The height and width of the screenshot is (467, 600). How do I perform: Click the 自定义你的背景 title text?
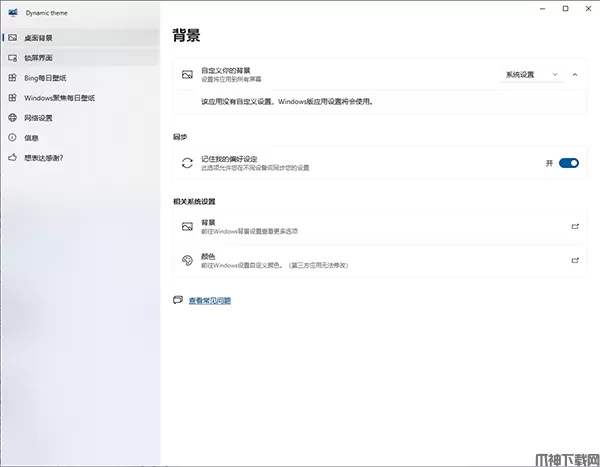coord(226,70)
